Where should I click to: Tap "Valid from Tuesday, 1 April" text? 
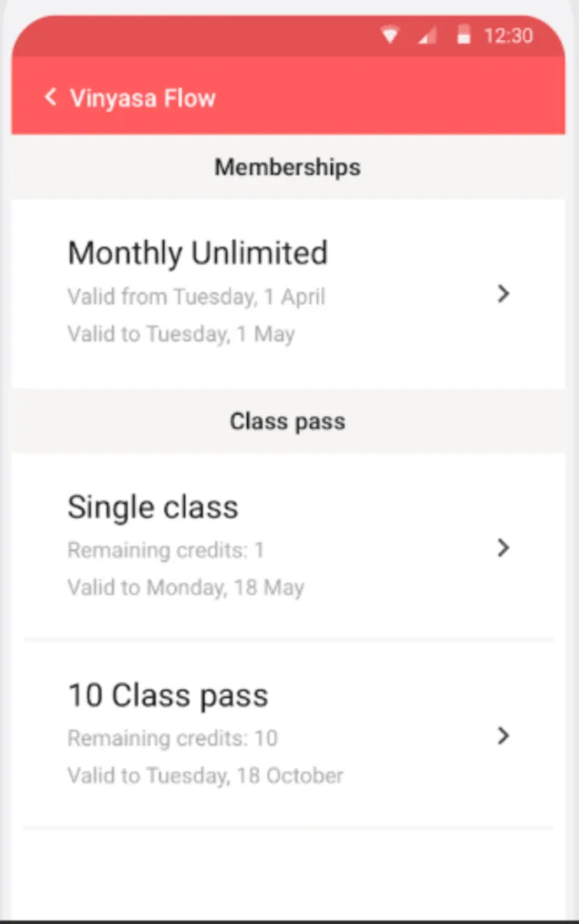pos(196,296)
